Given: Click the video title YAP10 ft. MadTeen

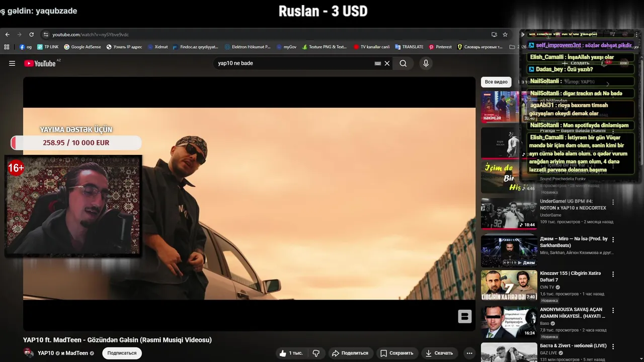Looking at the screenshot, I should tap(117, 340).
